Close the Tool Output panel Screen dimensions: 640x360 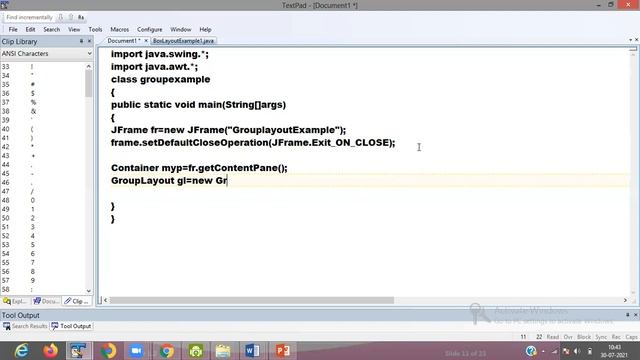tap(636, 315)
